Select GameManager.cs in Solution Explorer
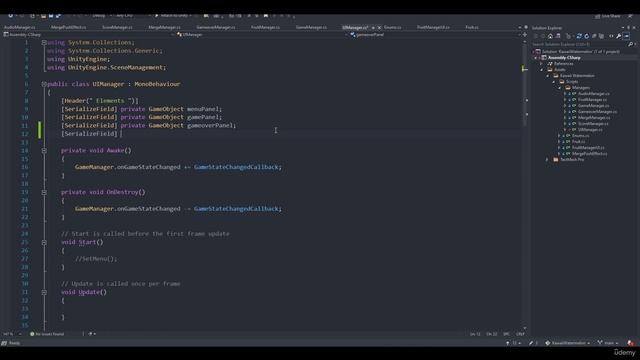640x360 pixels. 593,106
